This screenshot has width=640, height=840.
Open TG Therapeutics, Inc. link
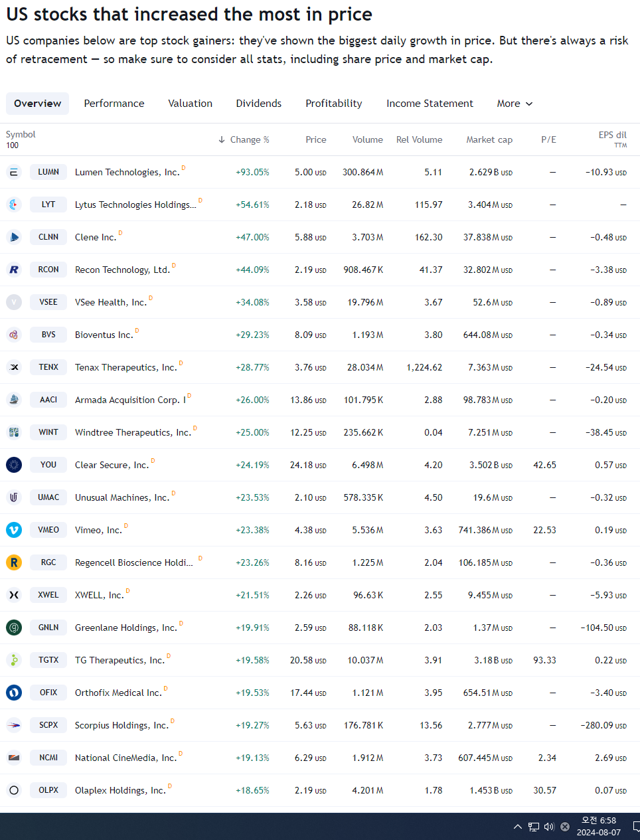(x=120, y=660)
